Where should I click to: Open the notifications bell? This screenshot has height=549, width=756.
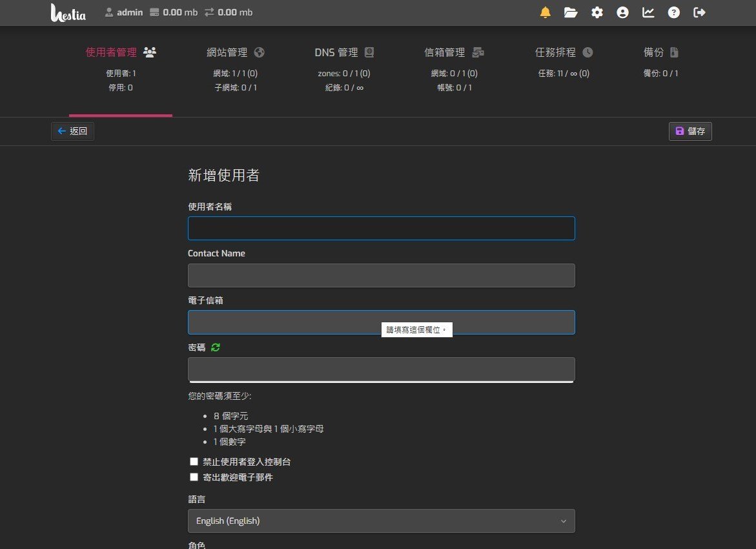[x=546, y=12]
